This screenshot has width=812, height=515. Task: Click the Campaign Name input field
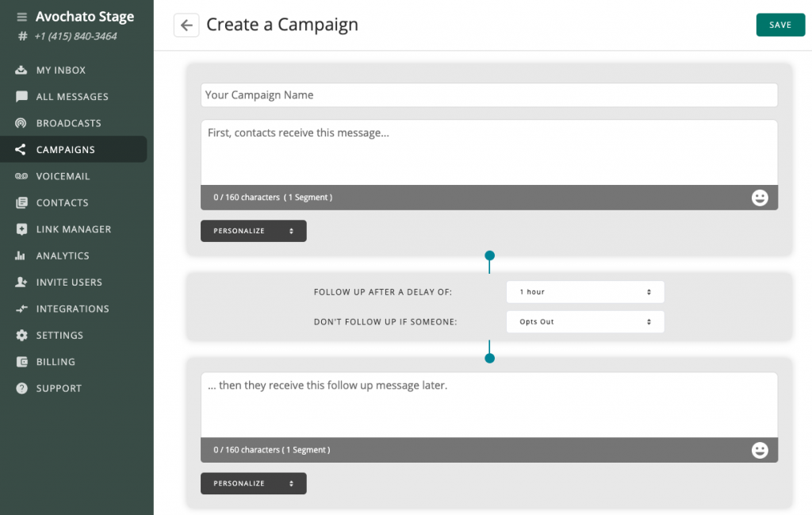pyautogui.click(x=488, y=95)
